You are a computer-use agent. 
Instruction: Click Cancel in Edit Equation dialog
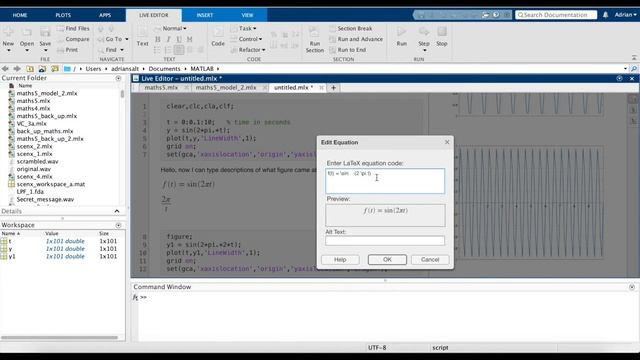tap(430, 260)
